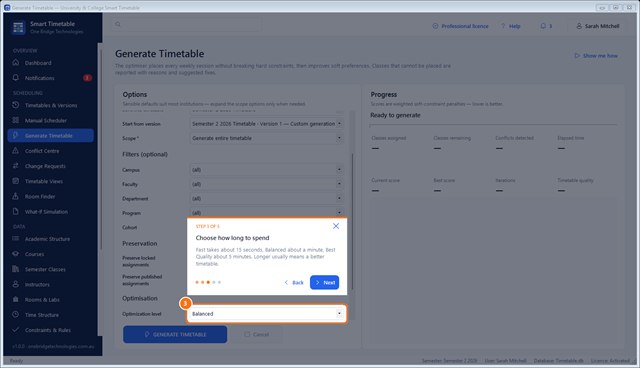This screenshot has height=368, width=640.
Task: Click the Cancel button beside Generate Timetable
Action: click(256, 334)
